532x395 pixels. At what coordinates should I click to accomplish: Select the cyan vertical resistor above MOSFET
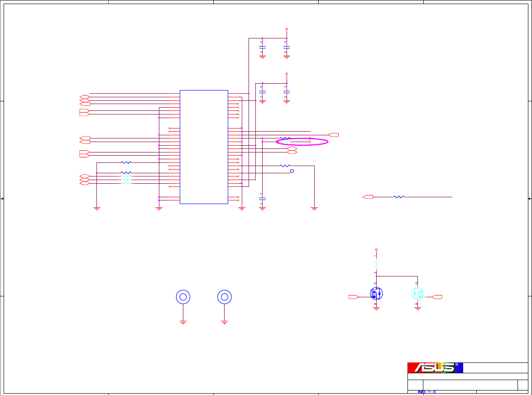point(376,264)
